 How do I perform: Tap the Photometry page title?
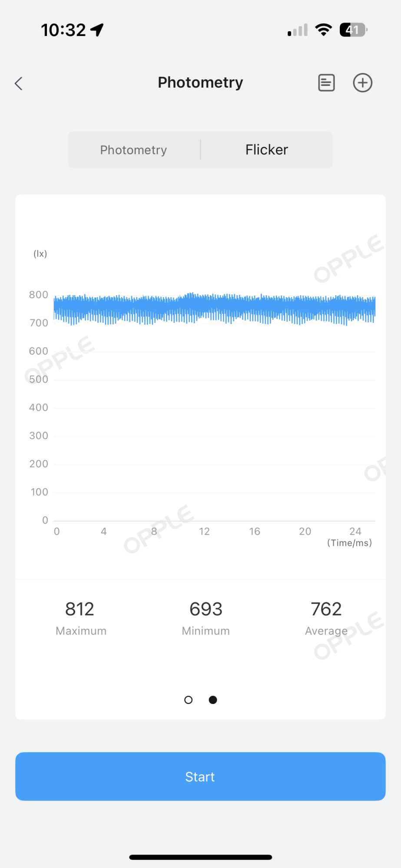200,82
